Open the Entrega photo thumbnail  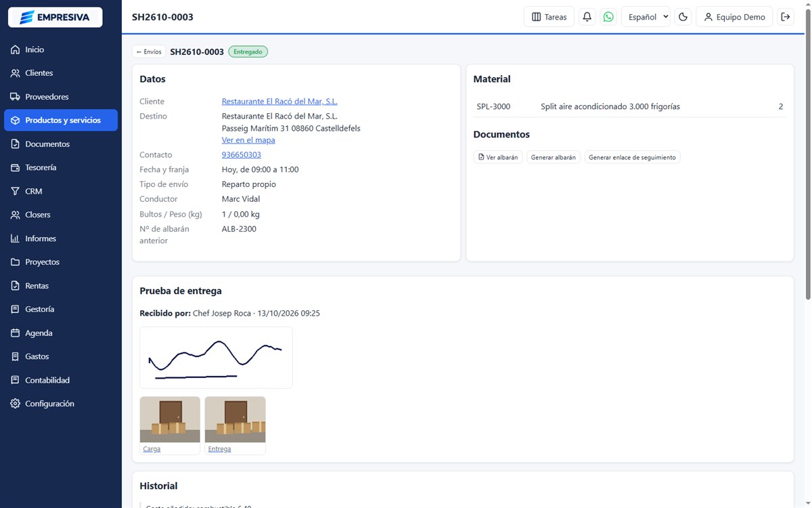[235, 419]
